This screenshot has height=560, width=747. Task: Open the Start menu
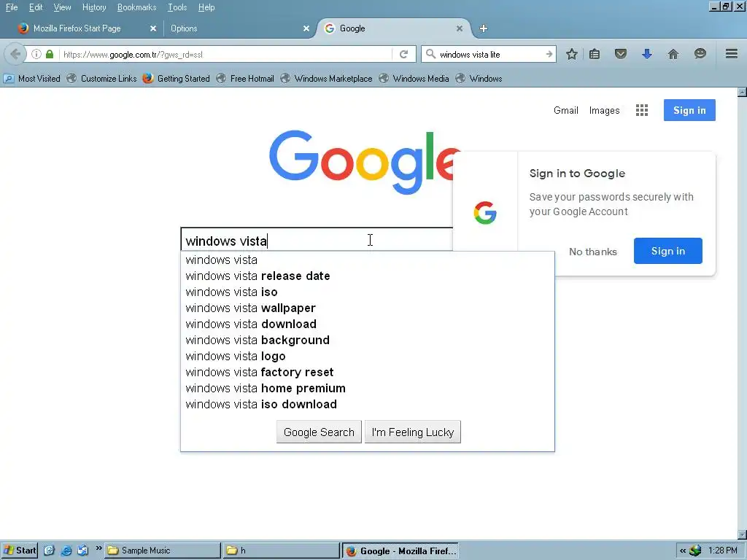(x=19, y=551)
